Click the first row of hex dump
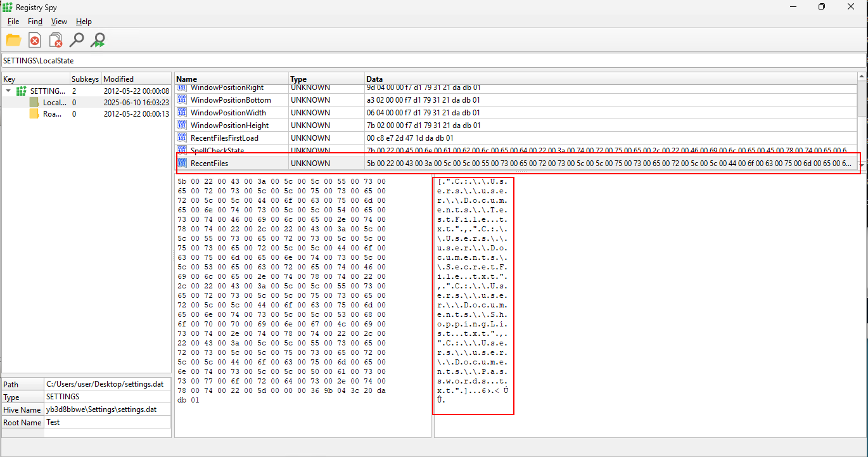 [x=281, y=181]
